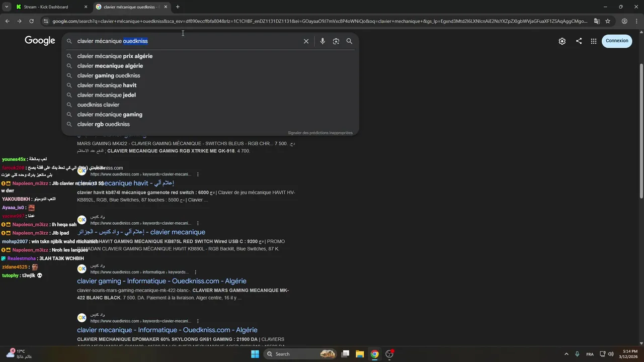The height and width of the screenshot is (362, 644).
Task: Open more options for clavier gaming result
Action: pyautogui.click(x=195, y=272)
